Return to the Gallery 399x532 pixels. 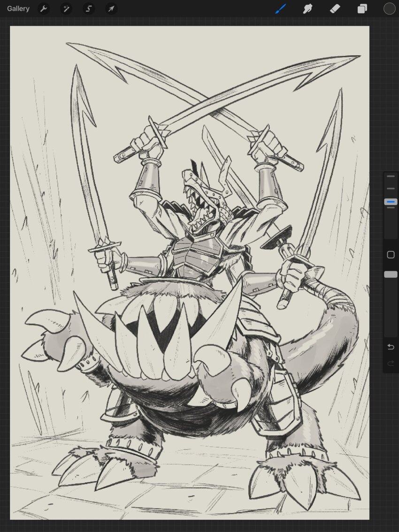click(18, 8)
